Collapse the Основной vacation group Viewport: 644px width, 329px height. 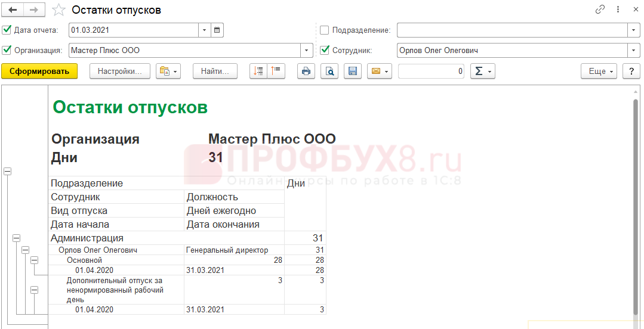pos(35,260)
